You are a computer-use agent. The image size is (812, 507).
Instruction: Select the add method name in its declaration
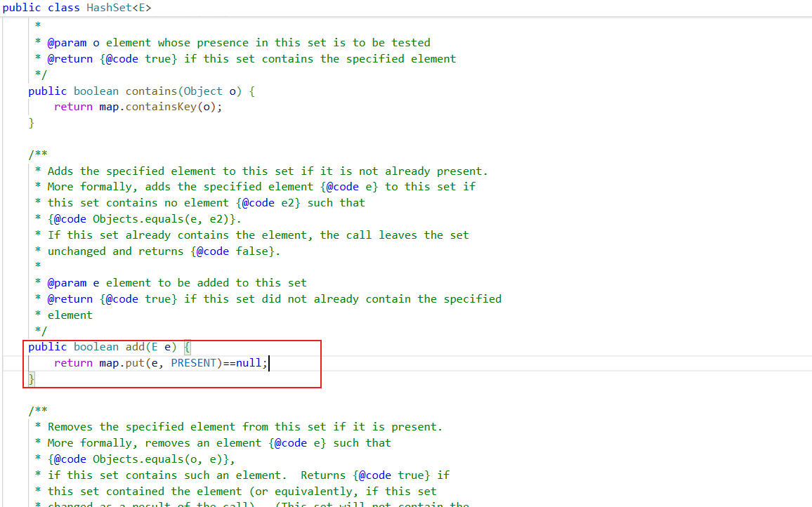tap(135, 347)
